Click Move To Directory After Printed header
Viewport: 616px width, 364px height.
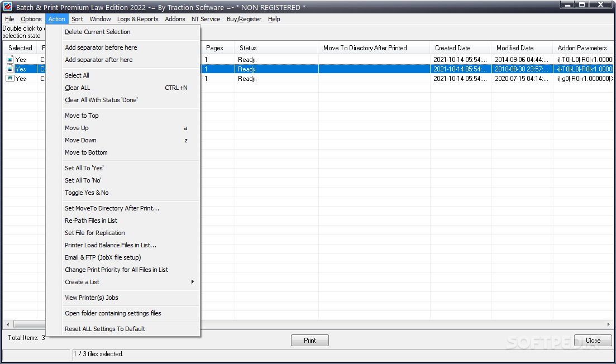tap(374, 48)
